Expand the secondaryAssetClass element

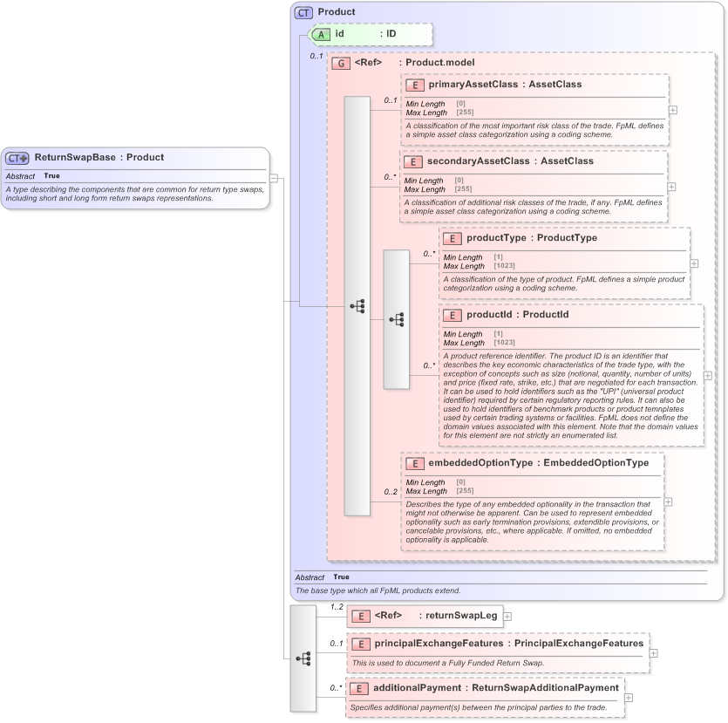click(x=671, y=187)
